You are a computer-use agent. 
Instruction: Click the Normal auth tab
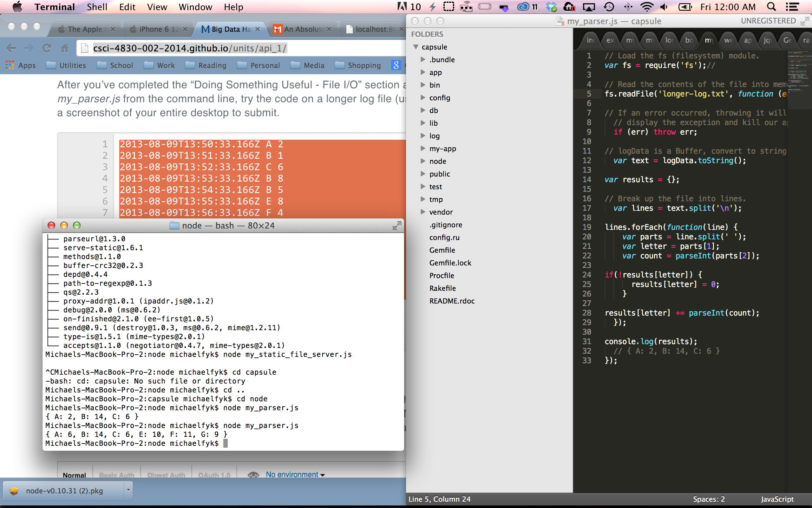(x=75, y=474)
